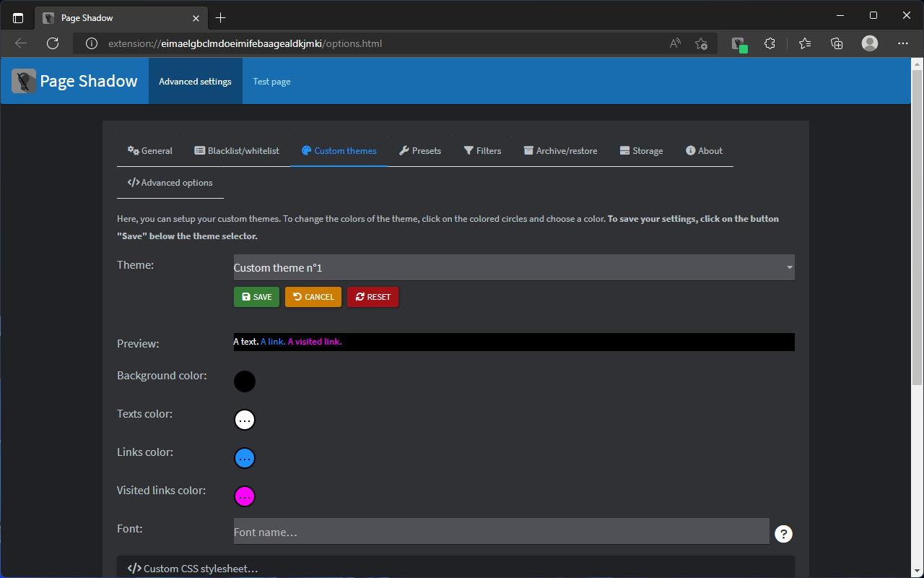
Task: Click the 'Preview:' label text
Action: click(138, 344)
